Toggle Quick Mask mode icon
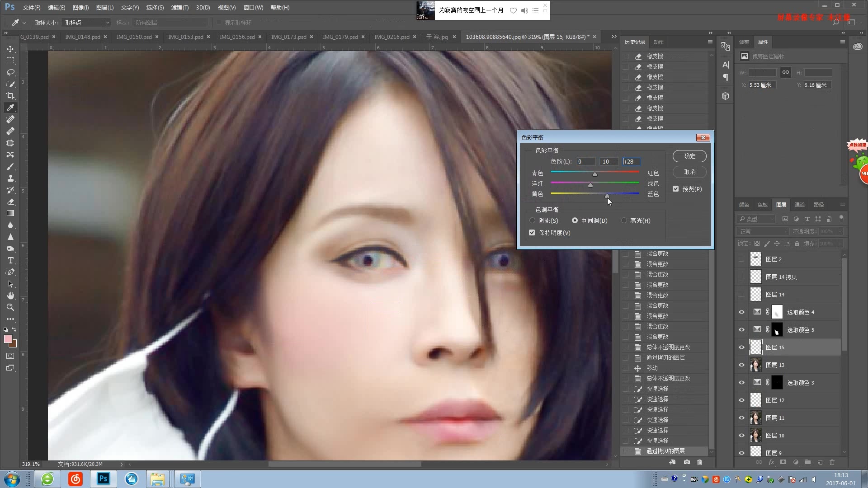Viewport: 868px width, 488px height. (x=10, y=356)
